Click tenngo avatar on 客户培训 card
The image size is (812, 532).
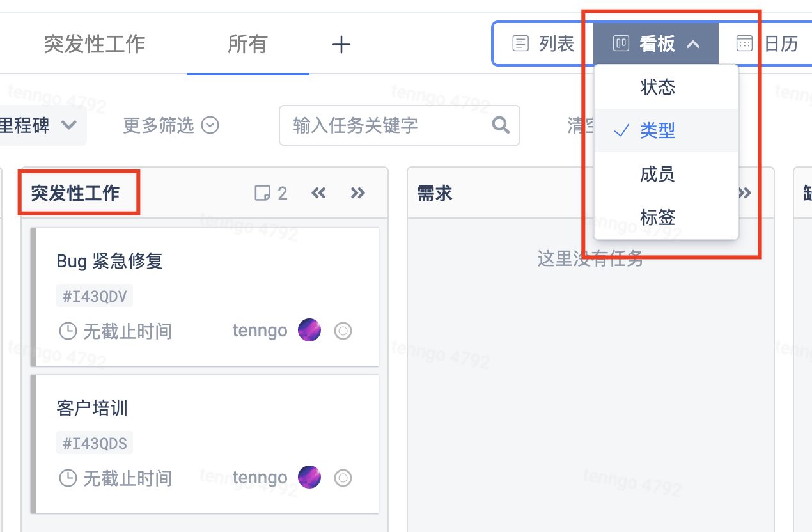pyautogui.click(x=309, y=477)
